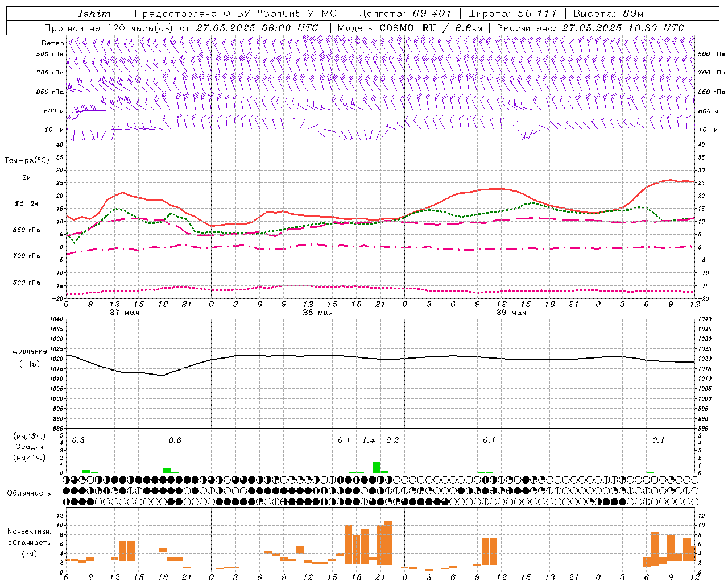Click the "1.4" precipitation amount value
Viewport: 728px width, 582px height.
(369, 440)
